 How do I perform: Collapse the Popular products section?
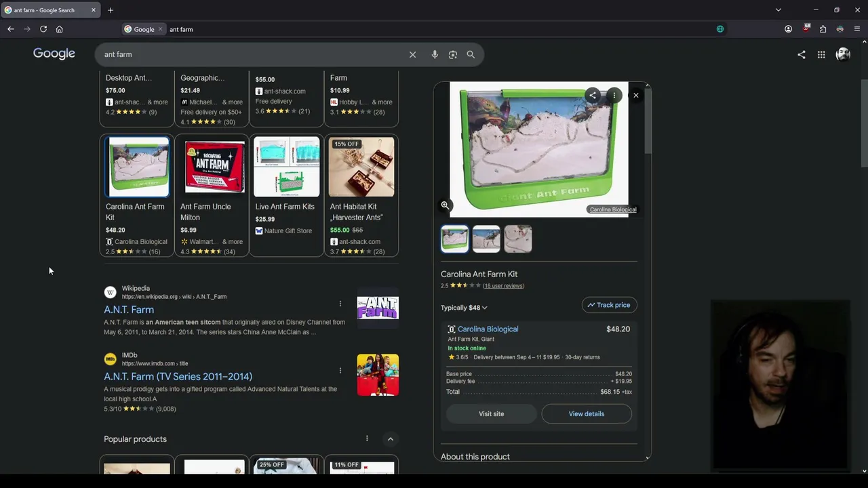tap(390, 439)
